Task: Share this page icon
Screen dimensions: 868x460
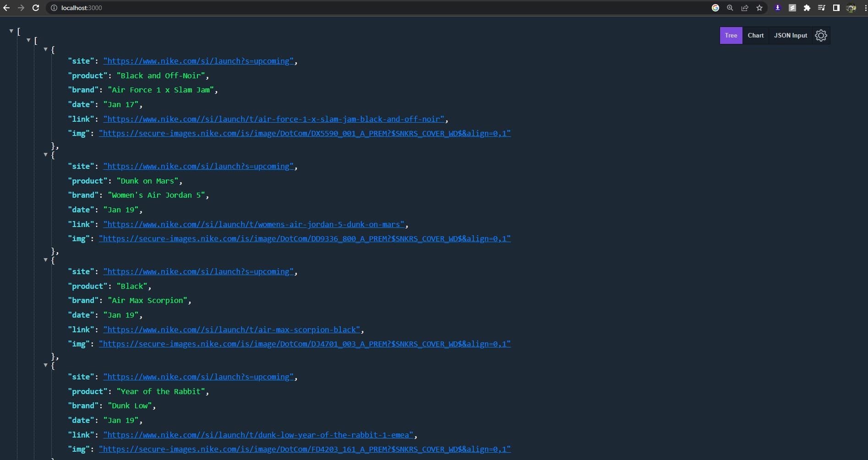Action: point(745,8)
